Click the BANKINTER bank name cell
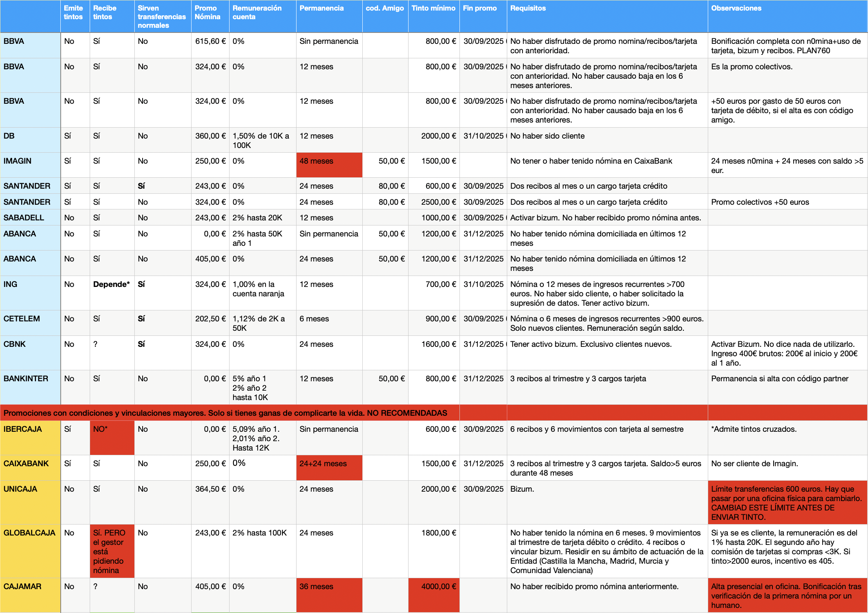 [31, 387]
